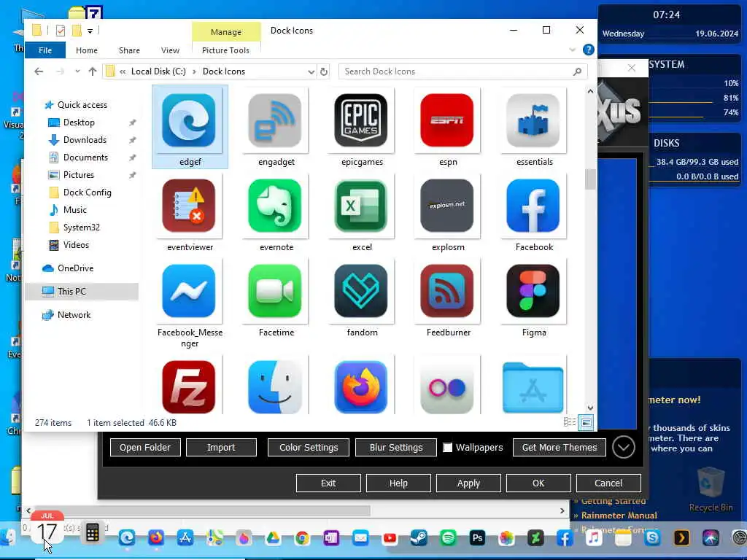The width and height of the screenshot is (747, 560).
Task: Expand the ribbon with the chevron
Action: pyautogui.click(x=572, y=50)
